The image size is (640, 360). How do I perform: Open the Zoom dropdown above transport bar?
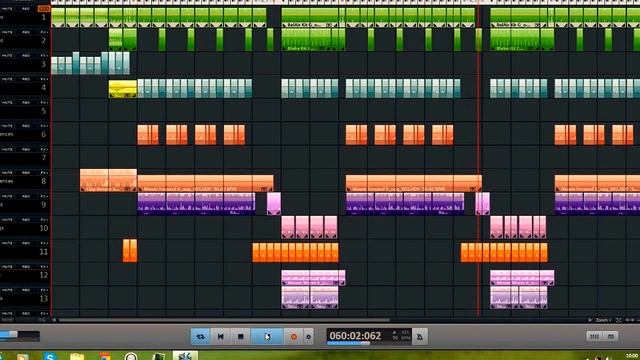(x=603, y=320)
